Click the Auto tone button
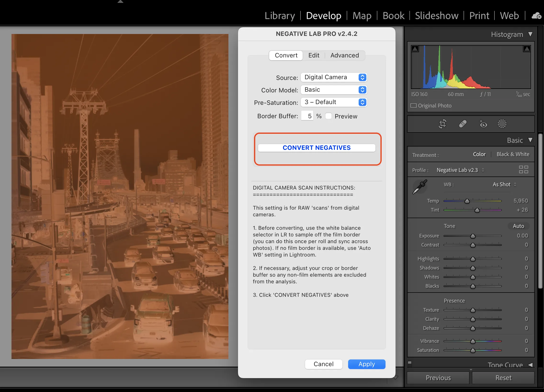 point(518,226)
